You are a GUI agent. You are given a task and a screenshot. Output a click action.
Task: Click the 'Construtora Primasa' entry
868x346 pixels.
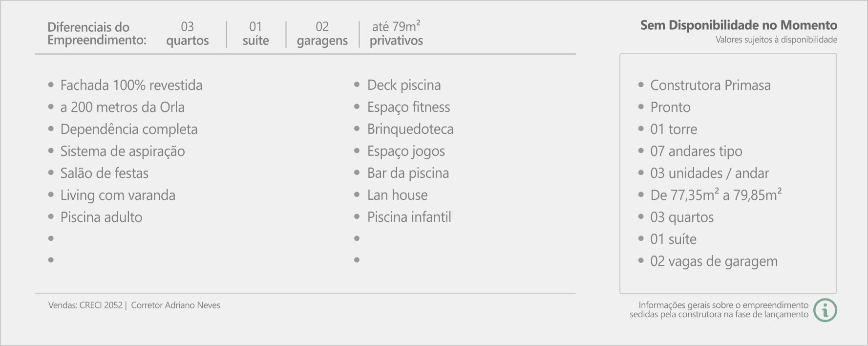(711, 85)
